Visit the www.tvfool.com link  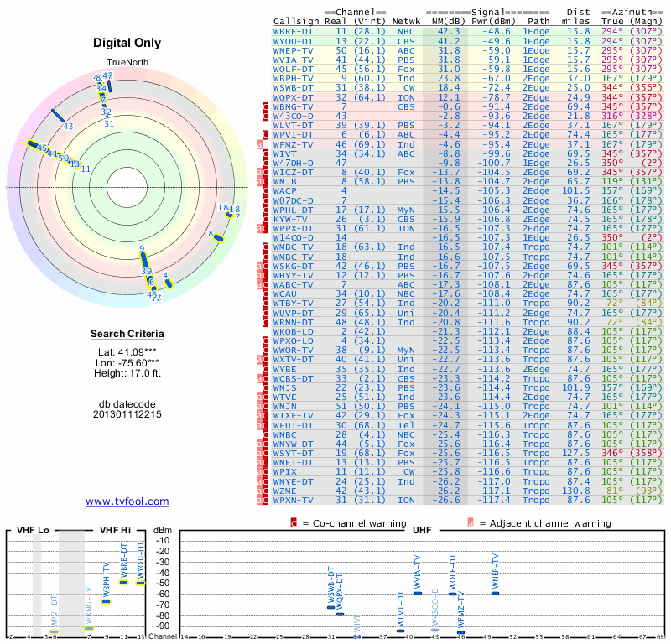127,501
